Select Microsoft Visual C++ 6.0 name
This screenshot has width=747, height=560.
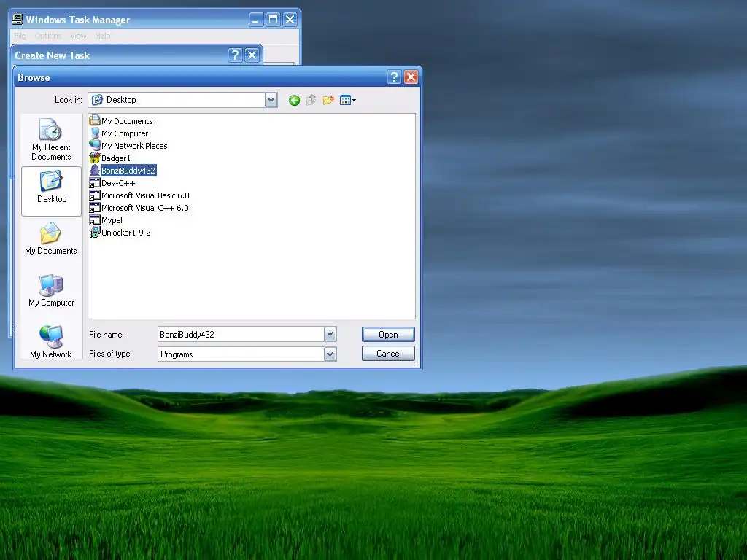pos(145,208)
